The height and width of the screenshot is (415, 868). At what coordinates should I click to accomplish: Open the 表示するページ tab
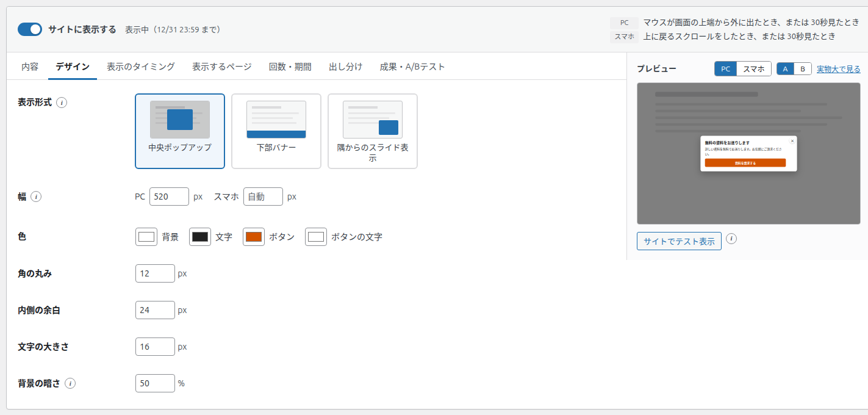coord(222,67)
